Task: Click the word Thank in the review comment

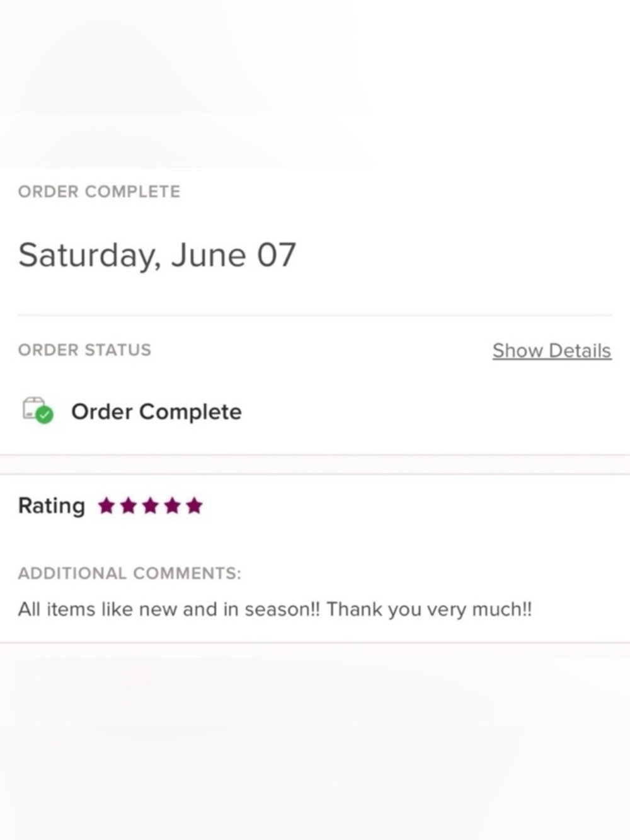Action: point(354,609)
